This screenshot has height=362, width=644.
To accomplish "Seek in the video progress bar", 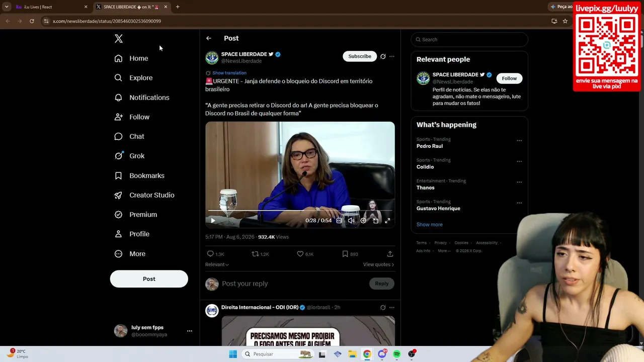I will (300, 211).
